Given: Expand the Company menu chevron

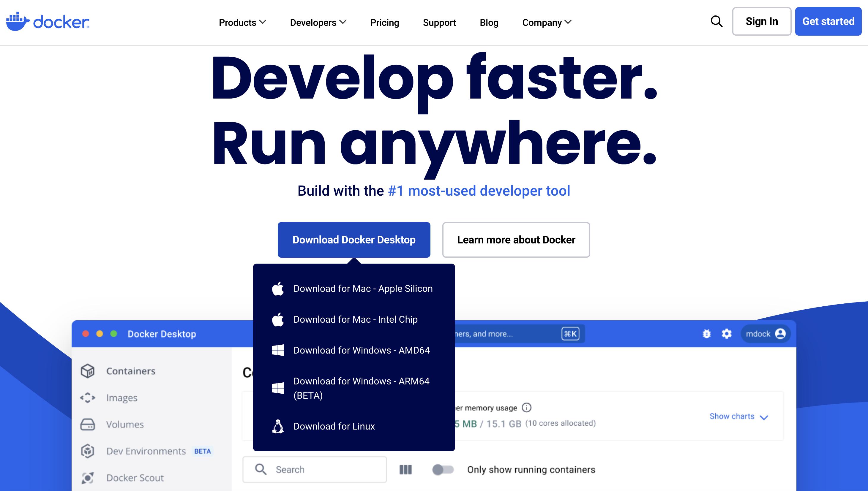Looking at the screenshot, I should (568, 22).
